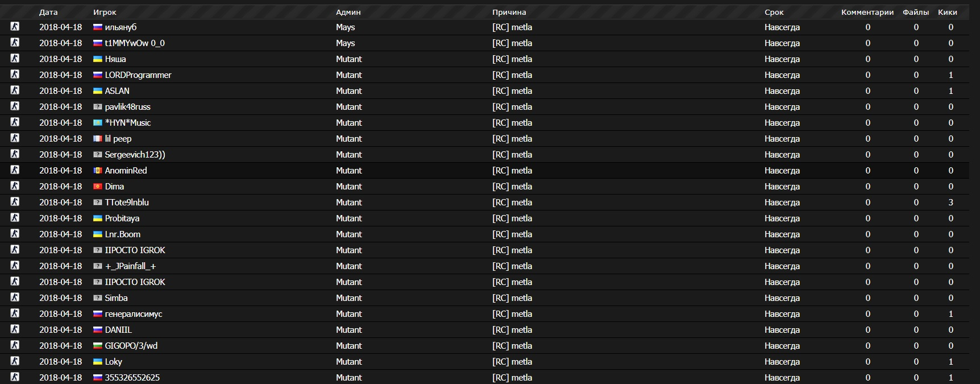Click the Срок column header
This screenshot has height=384, width=980.
click(x=774, y=12)
